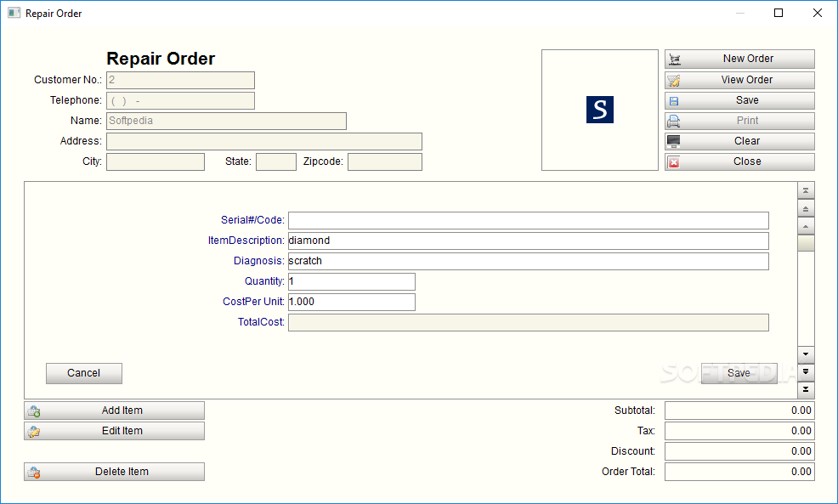Screen dimensions: 838x504
Task: Click the CostPer Unit field
Action: tap(352, 302)
